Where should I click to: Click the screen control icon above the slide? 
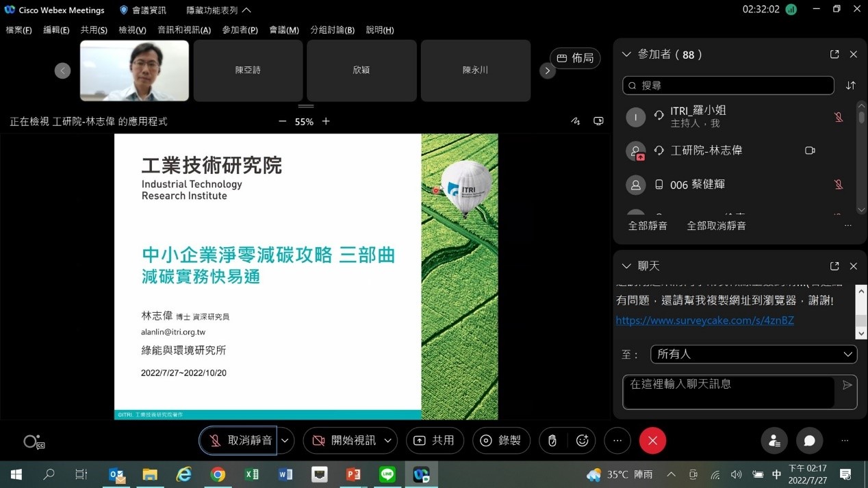598,121
